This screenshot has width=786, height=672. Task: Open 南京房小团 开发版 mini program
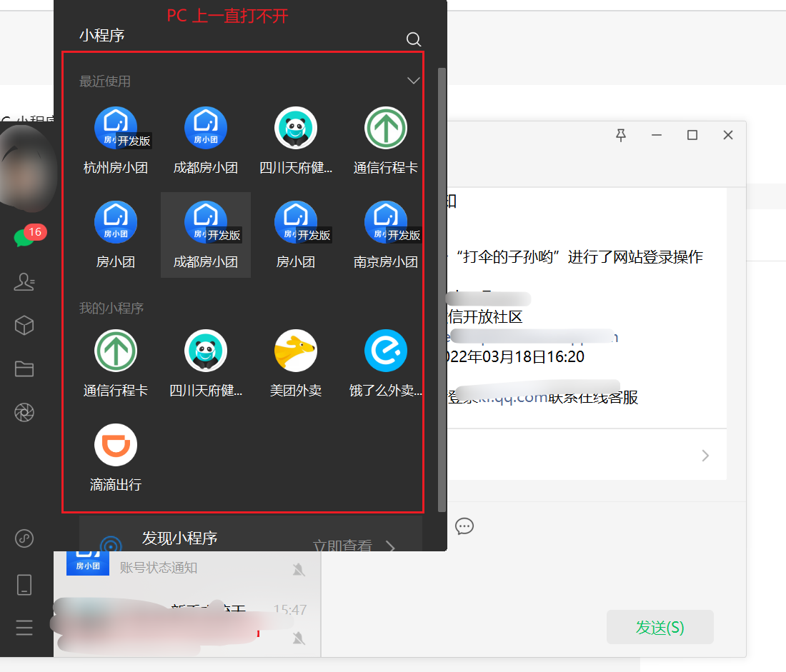pos(385,234)
